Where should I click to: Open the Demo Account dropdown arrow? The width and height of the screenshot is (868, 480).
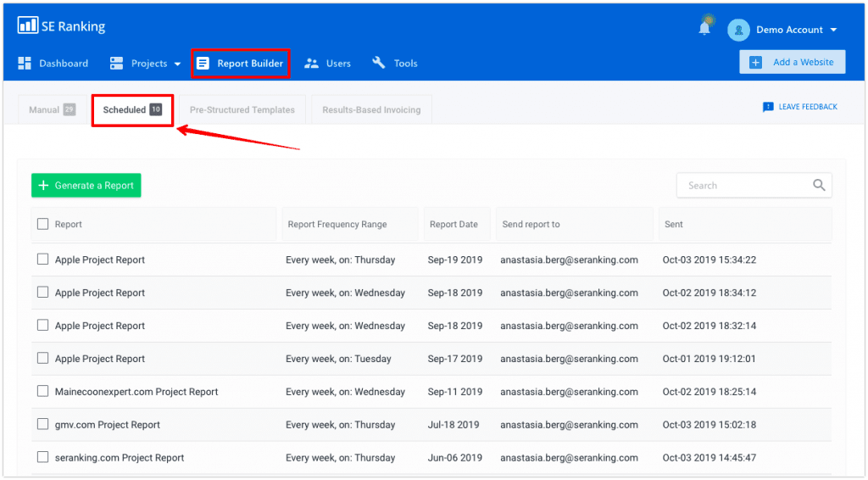pyautogui.click(x=834, y=30)
